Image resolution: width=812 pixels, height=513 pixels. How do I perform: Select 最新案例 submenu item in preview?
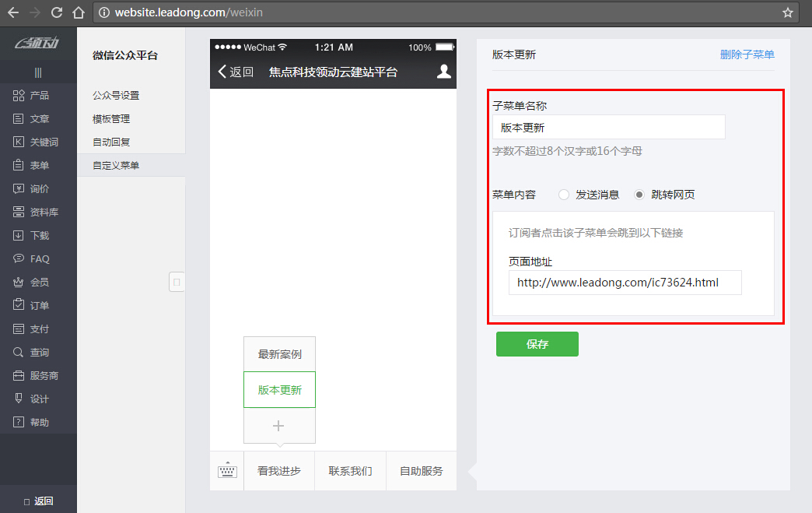coord(279,354)
